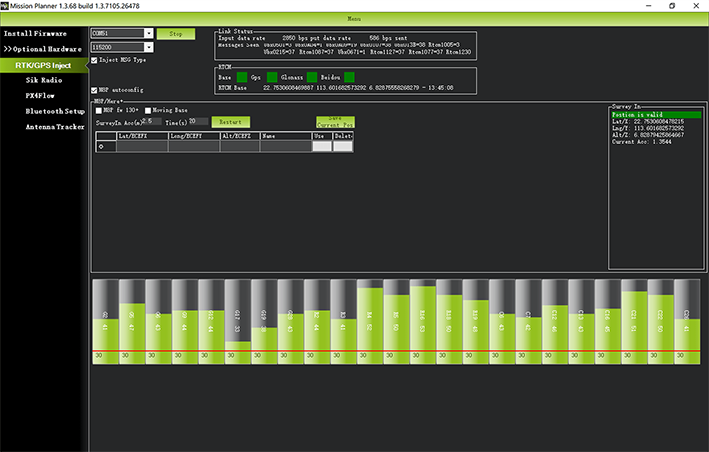Click the Beidou green status indicator
709x452 pixels.
[x=349, y=77]
